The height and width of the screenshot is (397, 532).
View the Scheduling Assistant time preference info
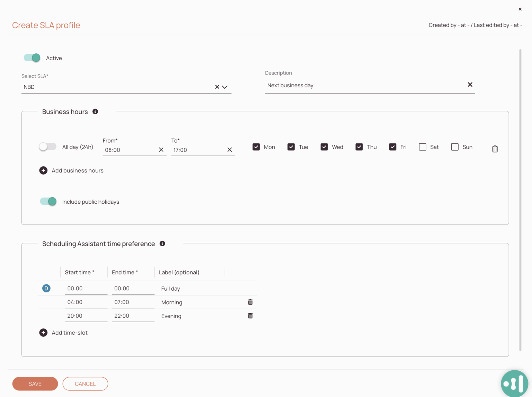[162, 244]
